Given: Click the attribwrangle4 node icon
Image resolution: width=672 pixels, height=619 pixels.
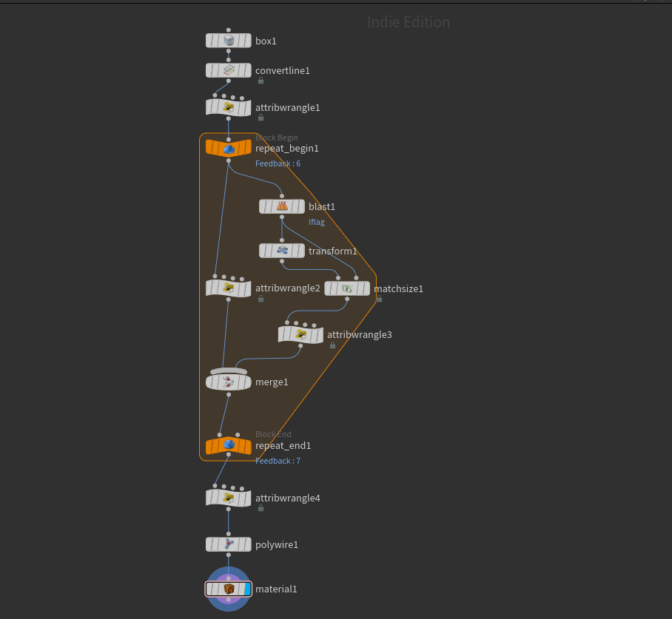Looking at the screenshot, I should [229, 498].
